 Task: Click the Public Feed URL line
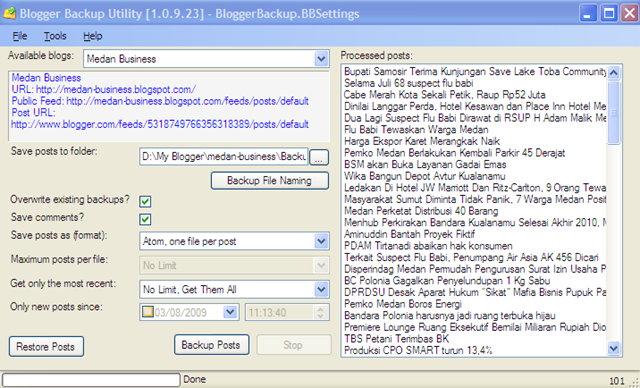point(160,101)
